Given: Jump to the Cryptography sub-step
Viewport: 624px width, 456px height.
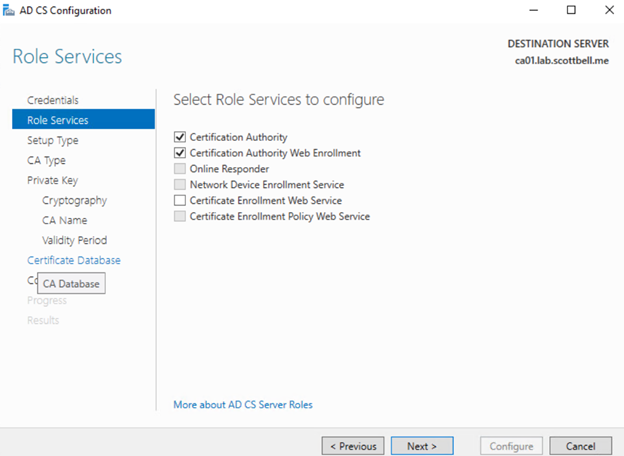Looking at the screenshot, I should (74, 200).
